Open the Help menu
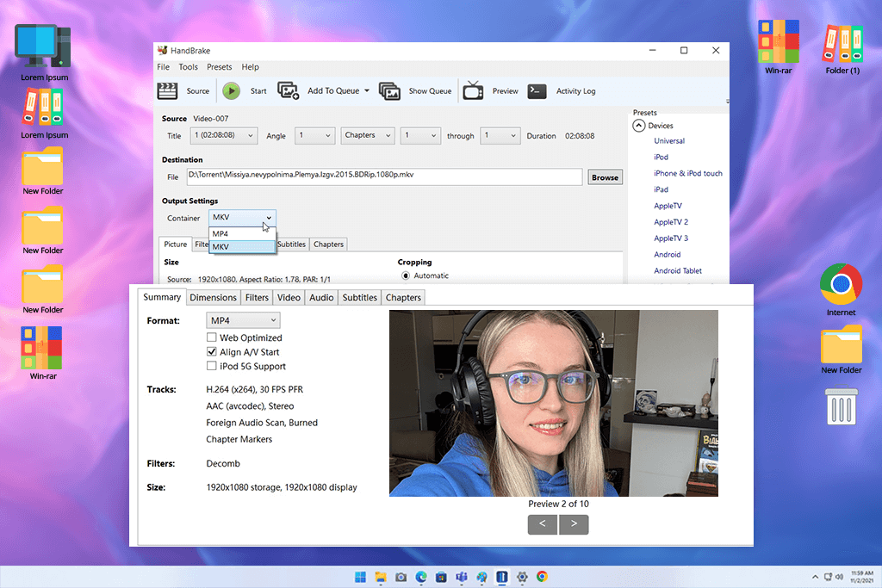Viewport: 882px width, 588px height. [x=251, y=67]
